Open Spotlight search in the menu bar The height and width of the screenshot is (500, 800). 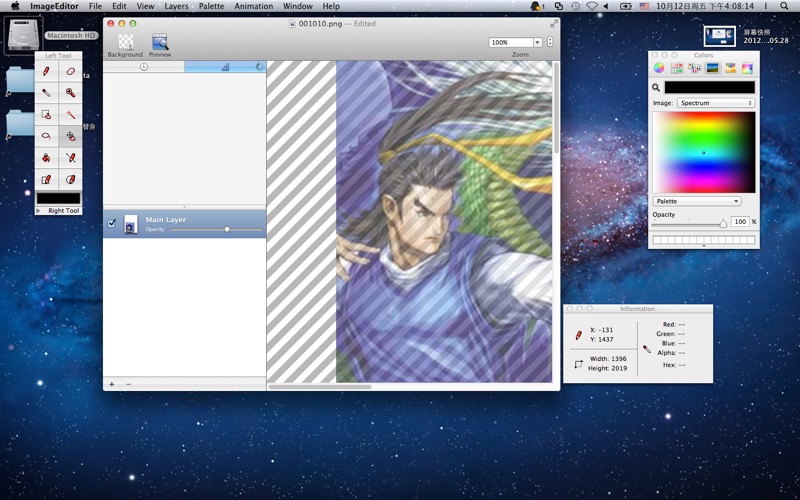click(x=784, y=6)
